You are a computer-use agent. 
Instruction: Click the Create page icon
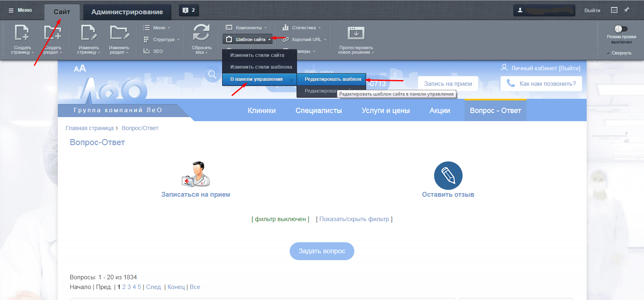22,33
